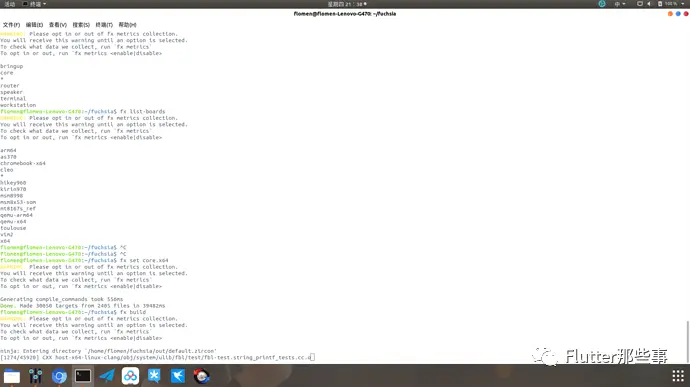Focus the Terminal icon in the dock
This screenshot has height=387, width=690.
coord(83,376)
